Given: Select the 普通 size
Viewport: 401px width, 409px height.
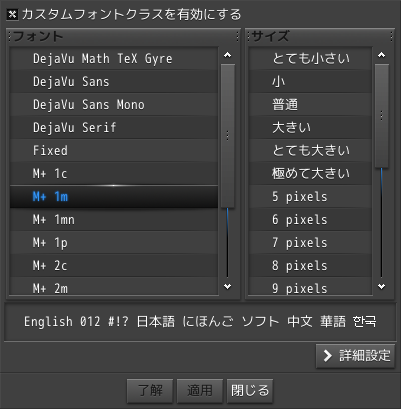Looking at the screenshot, I should click(310, 105).
